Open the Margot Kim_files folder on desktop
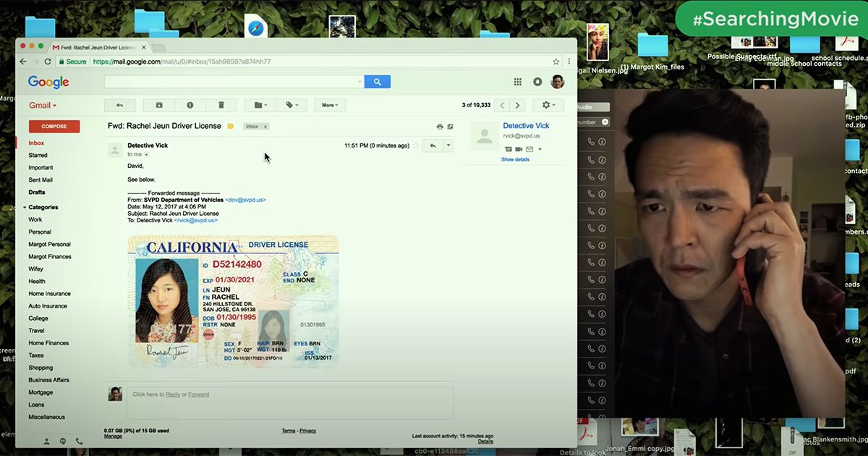The image size is (868, 456). [652, 51]
